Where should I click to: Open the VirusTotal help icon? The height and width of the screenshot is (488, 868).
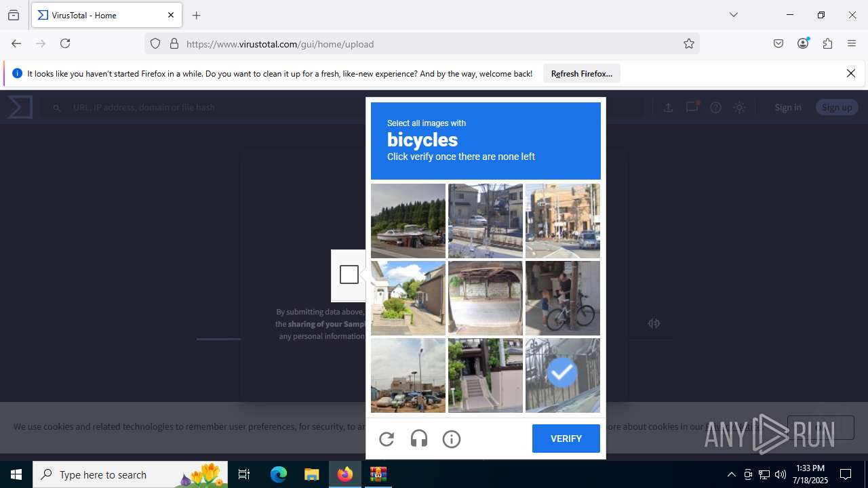click(x=715, y=107)
